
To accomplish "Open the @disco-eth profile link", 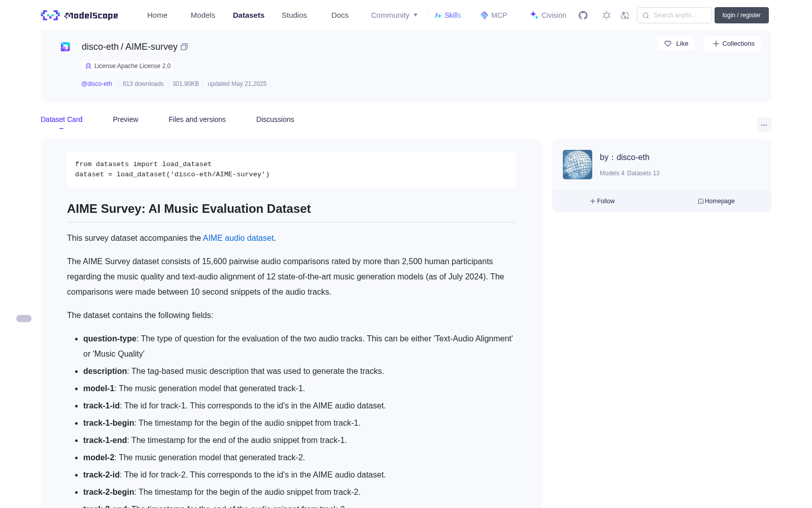I will (x=96, y=84).
